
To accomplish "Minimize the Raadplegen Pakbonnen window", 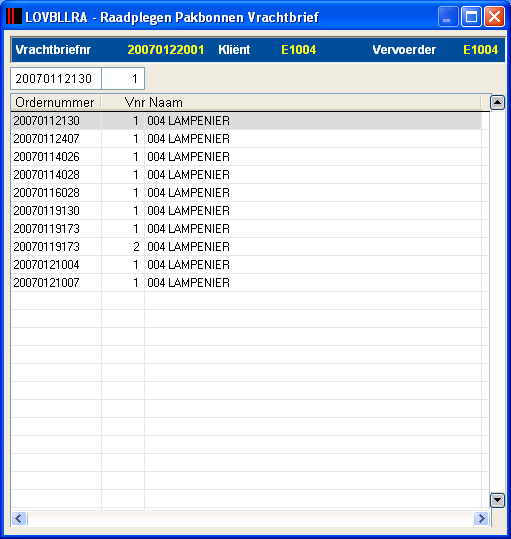I will coord(448,16).
